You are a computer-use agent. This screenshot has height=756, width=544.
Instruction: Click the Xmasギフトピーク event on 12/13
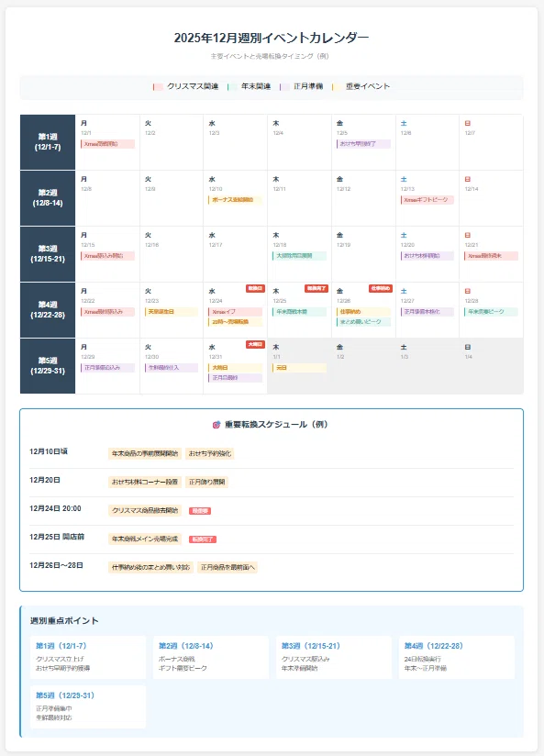point(427,200)
